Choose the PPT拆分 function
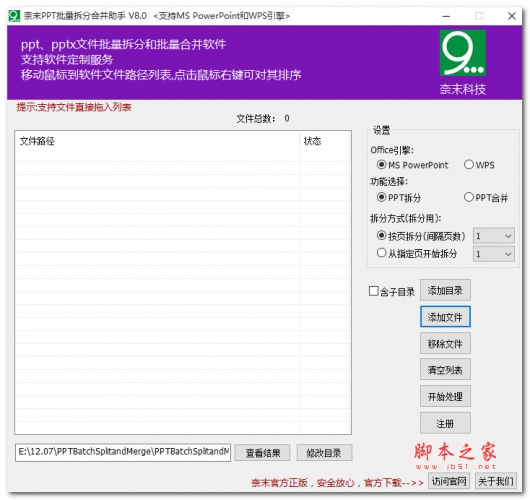This screenshot has width=530, height=500. click(x=399, y=197)
